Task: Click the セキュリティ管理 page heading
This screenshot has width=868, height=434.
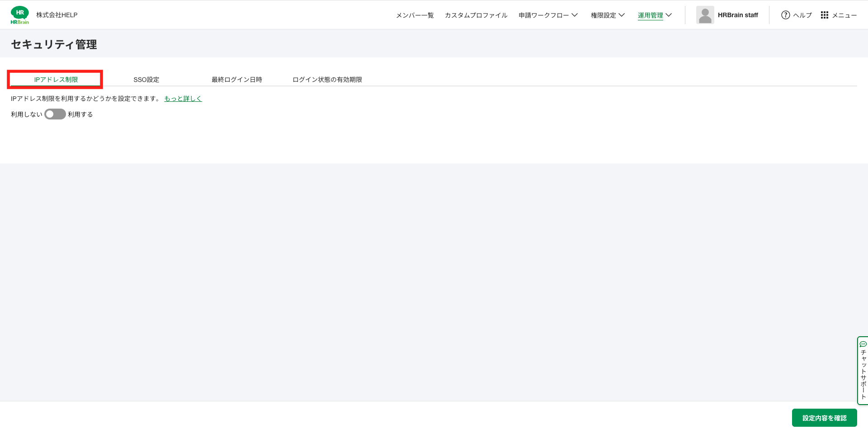Action: coord(54,44)
